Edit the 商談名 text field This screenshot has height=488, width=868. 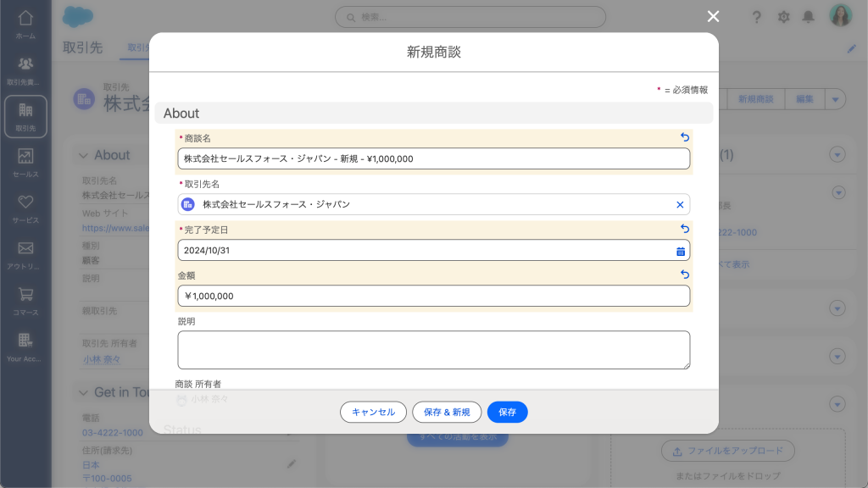pyautogui.click(x=433, y=158)
